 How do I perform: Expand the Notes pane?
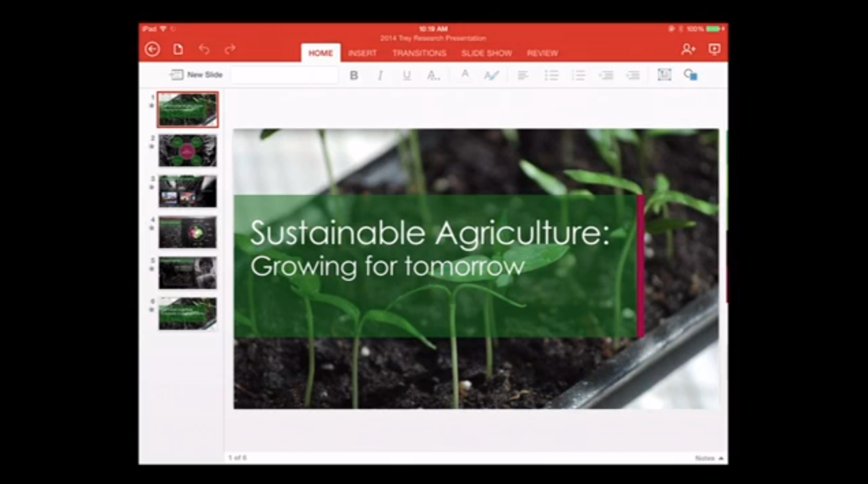(x=710, y=458)
